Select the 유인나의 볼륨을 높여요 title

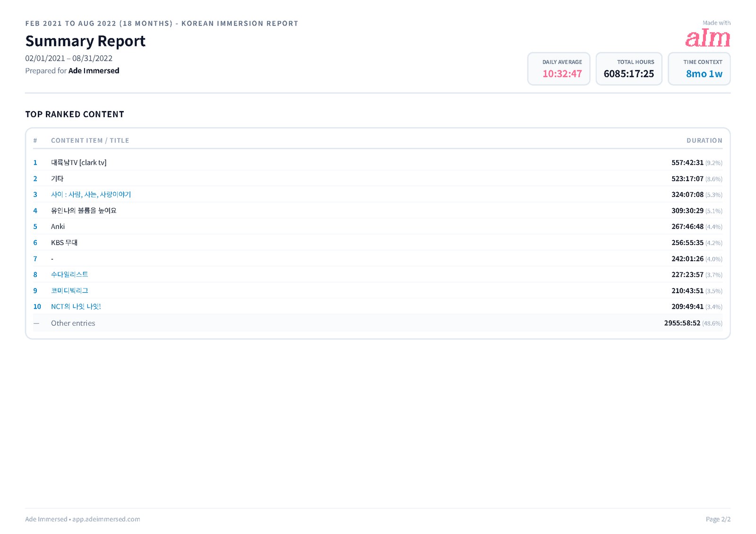click(x=84, y=211)
